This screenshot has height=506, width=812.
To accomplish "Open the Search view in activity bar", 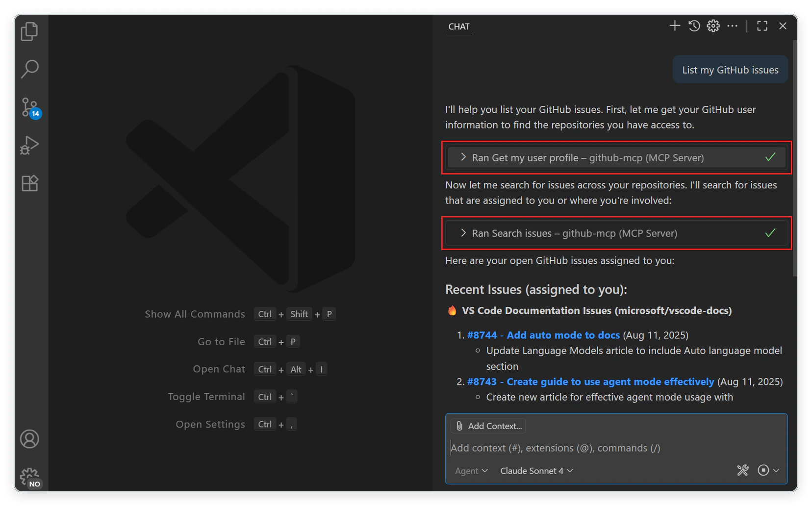I will (x=30, y=69).
